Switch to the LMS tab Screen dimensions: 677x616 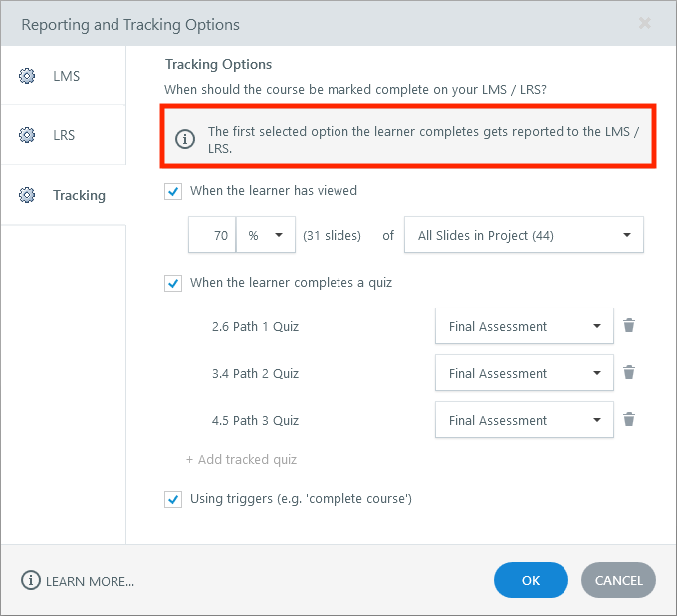[66, 76]
